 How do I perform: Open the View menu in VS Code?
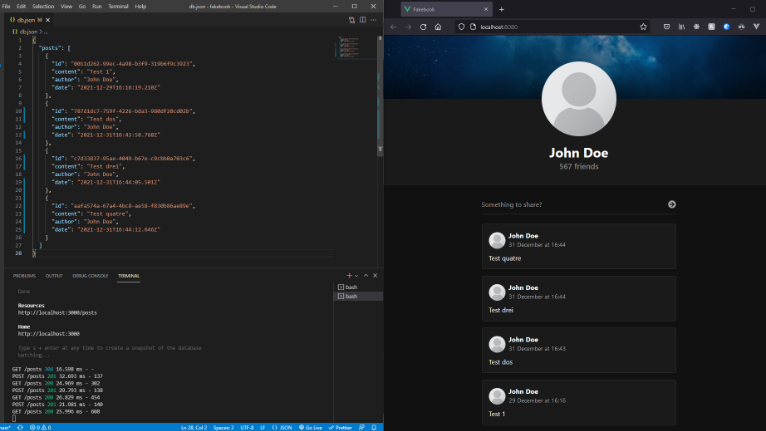pos(66,6)
